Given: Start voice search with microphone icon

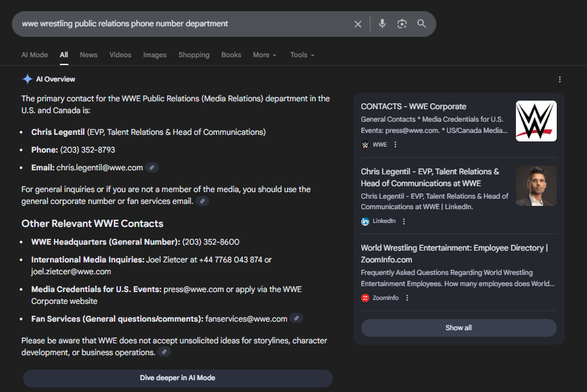Looking at the screenshot, I should pyautogui.click(x=382, y=24).
